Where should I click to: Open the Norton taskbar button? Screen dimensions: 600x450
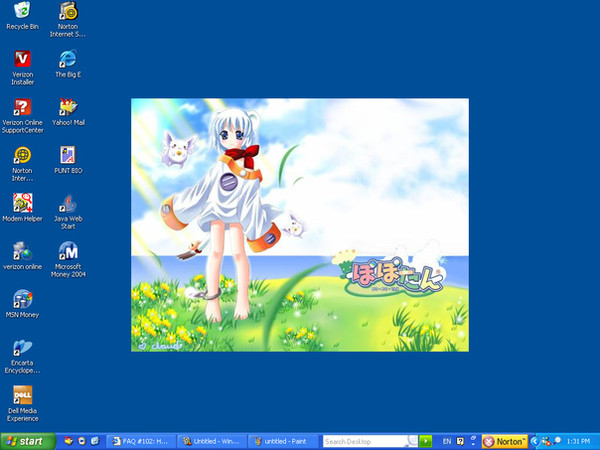505,441
